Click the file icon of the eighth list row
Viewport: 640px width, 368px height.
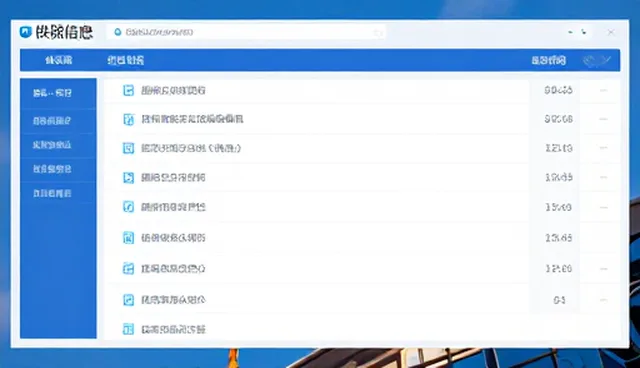[128, 300]
